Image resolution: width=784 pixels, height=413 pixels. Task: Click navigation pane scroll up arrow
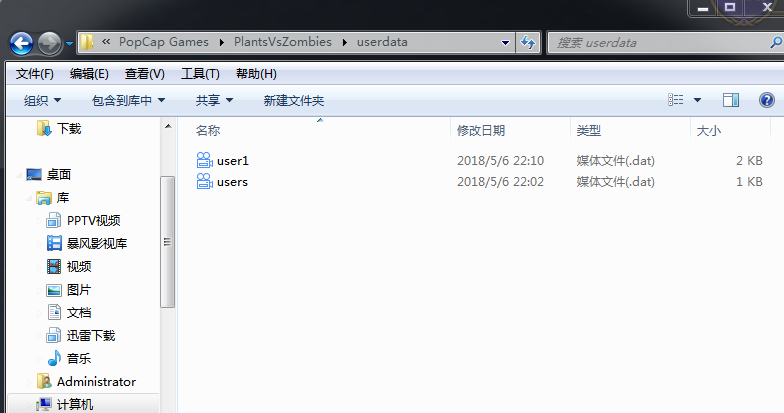tap(168, 126)
